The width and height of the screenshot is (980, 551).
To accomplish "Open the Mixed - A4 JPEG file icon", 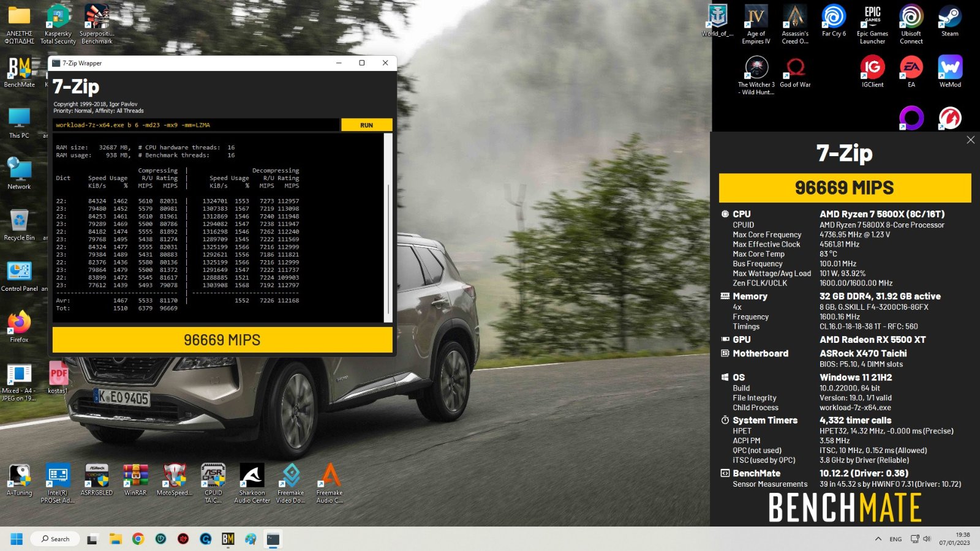I will pyautogui.click(x=19, y=381).
